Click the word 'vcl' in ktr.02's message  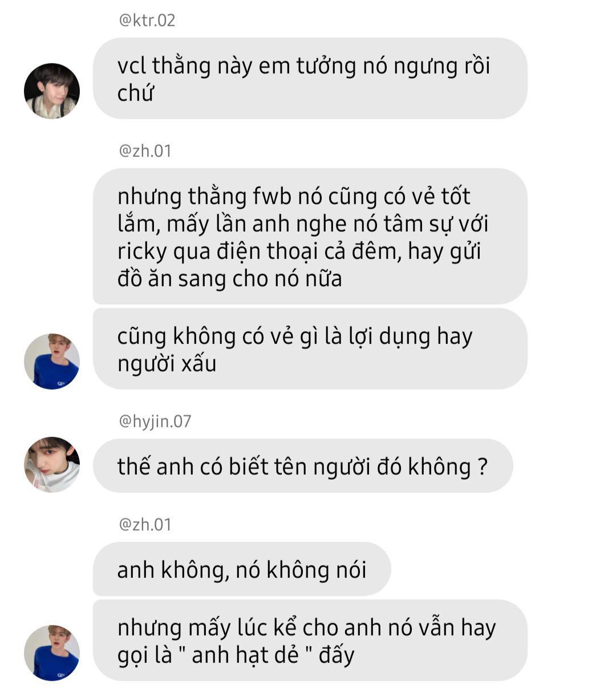point(132,66)
